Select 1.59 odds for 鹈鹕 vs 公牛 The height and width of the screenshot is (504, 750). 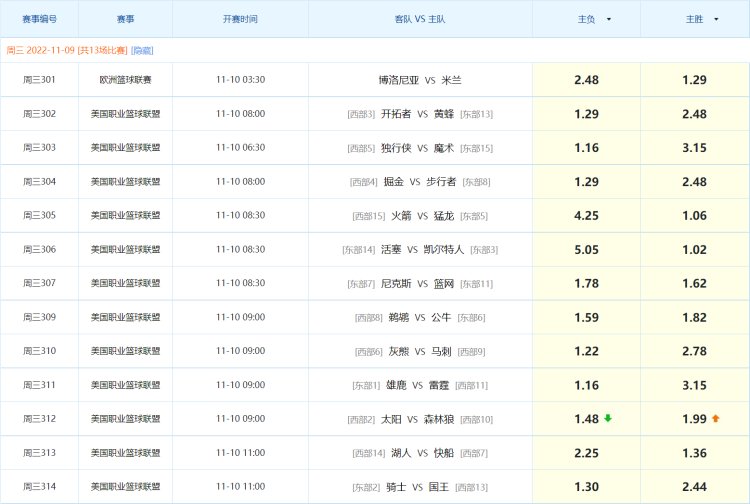tap(586, 318)
